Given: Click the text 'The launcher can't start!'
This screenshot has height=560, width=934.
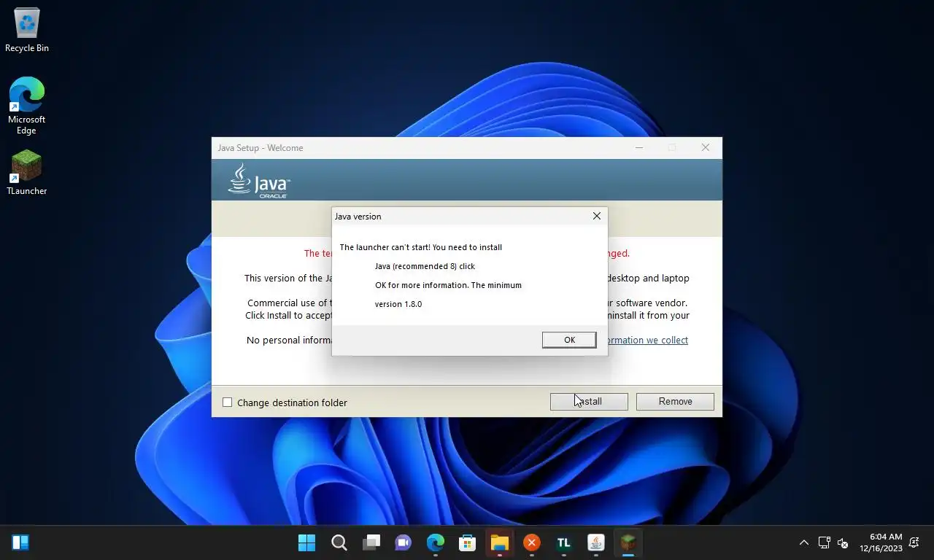Looking at the screenshot, I should 385,247.
